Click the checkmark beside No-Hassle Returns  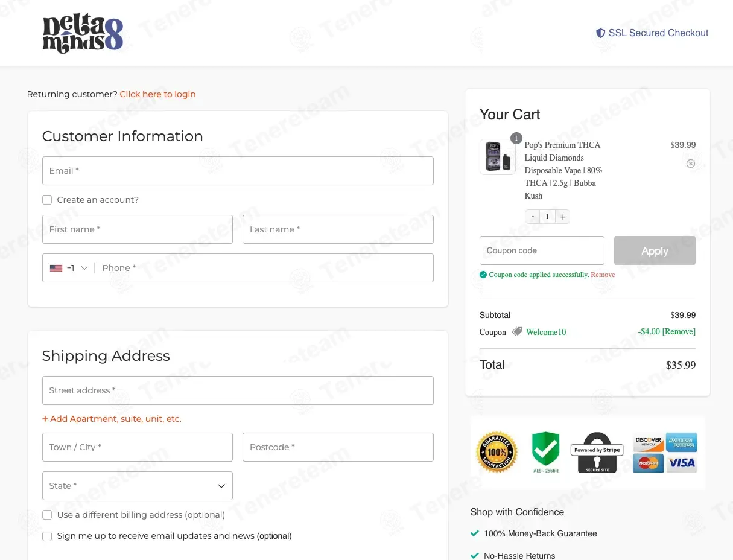pyautogui.click(x=475, y=555)
